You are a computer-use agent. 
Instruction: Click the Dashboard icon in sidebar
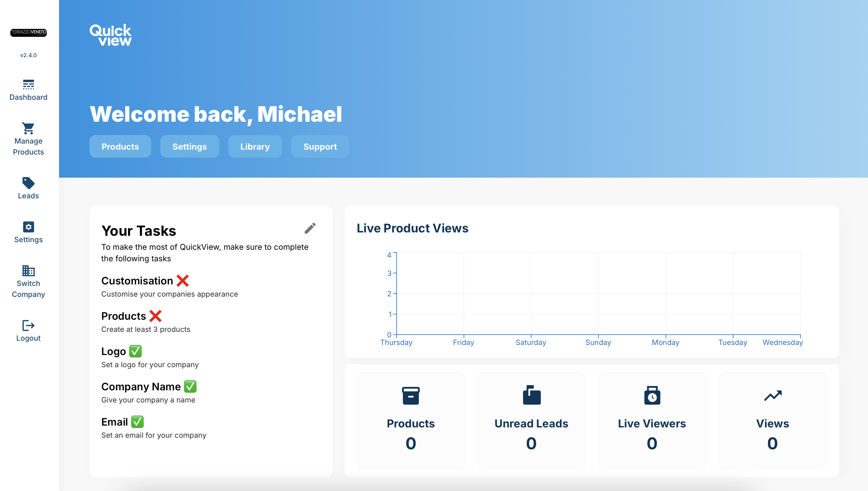click(28, 85)
